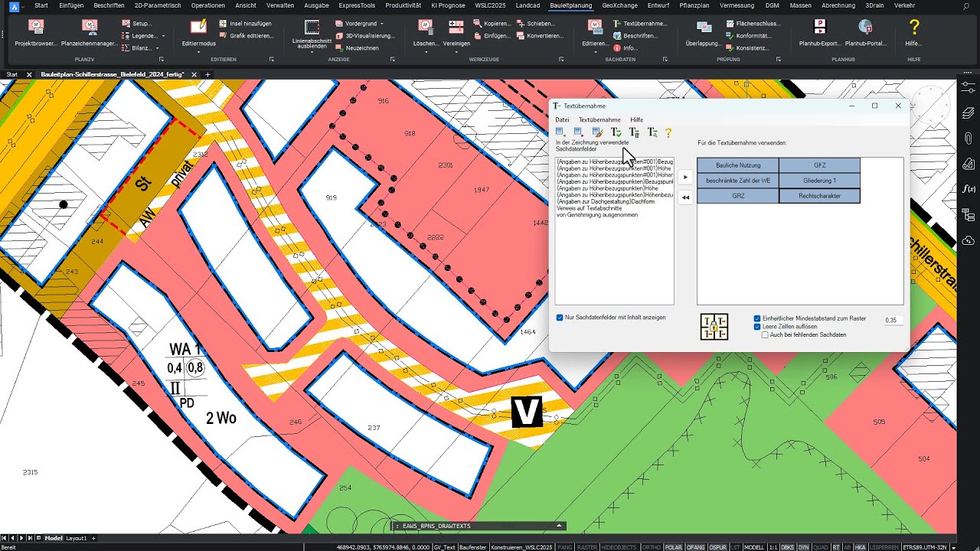
Task: Click Info... in Sachdaten group
Action: 626,47
